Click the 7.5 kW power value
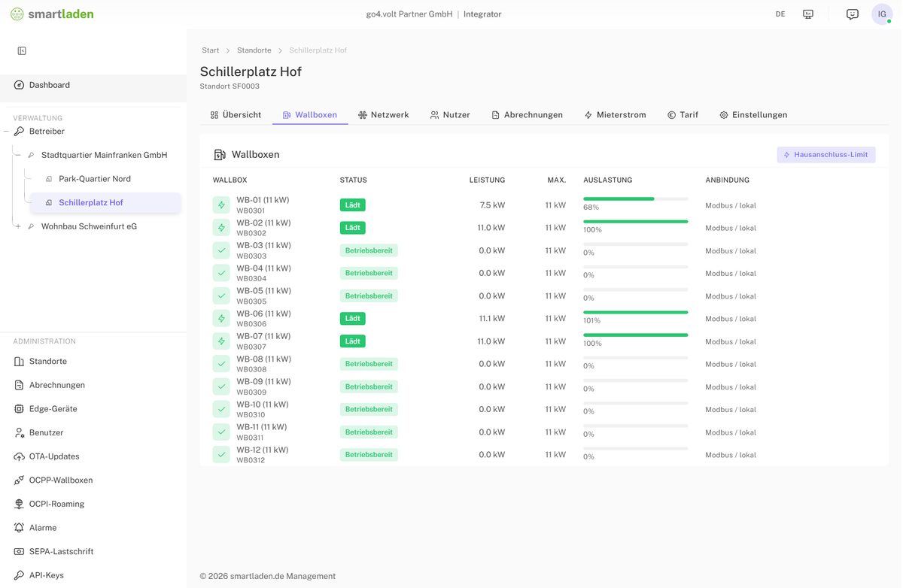The width and height of the screenshot is (903, 588). 492,205
